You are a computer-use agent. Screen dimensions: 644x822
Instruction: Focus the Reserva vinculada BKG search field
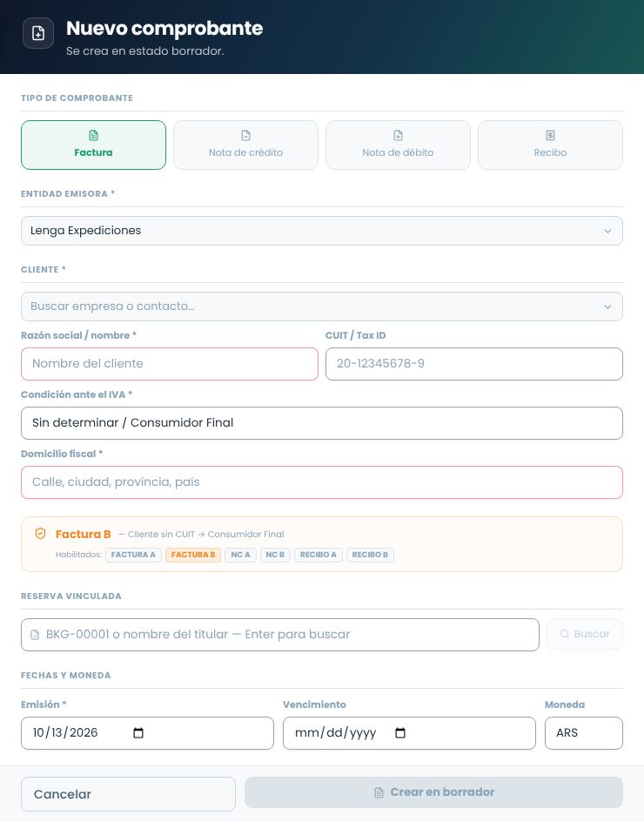coord(280,635)
